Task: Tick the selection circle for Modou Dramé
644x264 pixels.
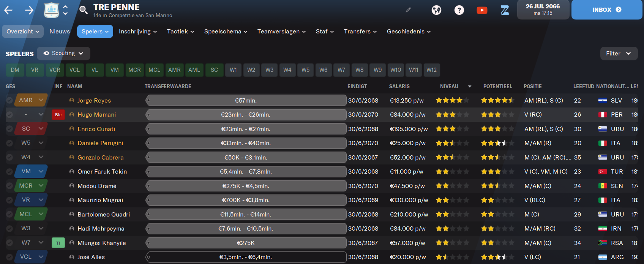Action: (9, 186)
